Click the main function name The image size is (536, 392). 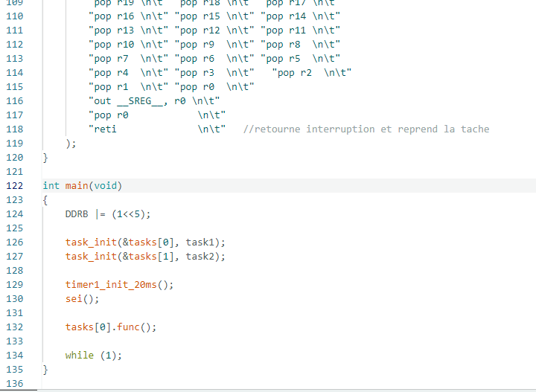tap(76, 186)
